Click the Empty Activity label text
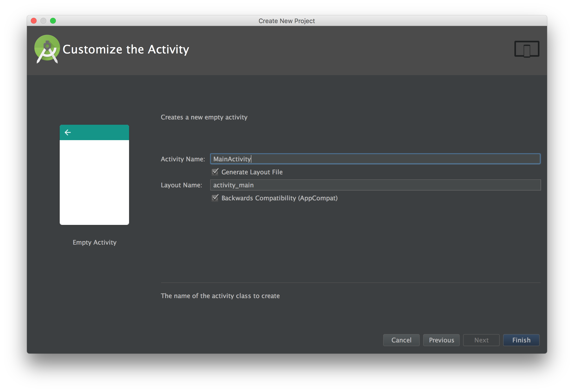 (x=95, y=242)
